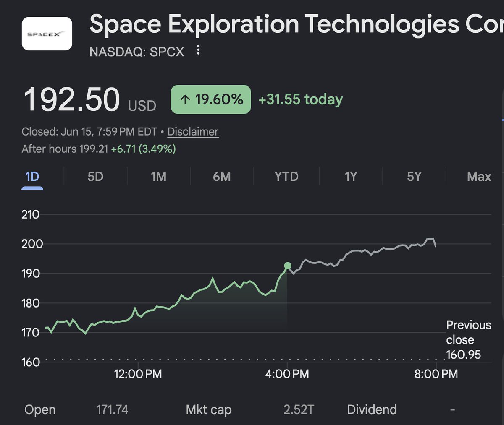Switch to the 5D chart range

(x=95, y=177)
